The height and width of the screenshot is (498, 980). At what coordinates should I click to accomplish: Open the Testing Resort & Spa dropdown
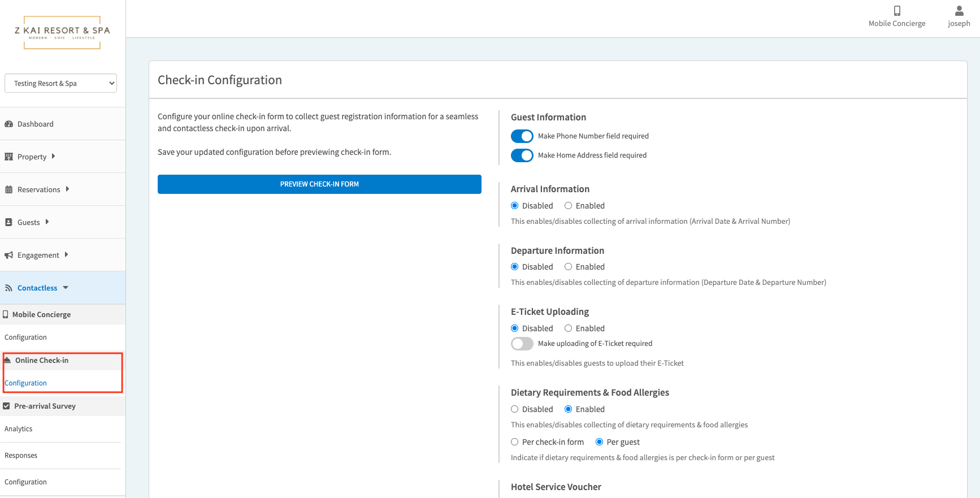(x=60, y=83)
